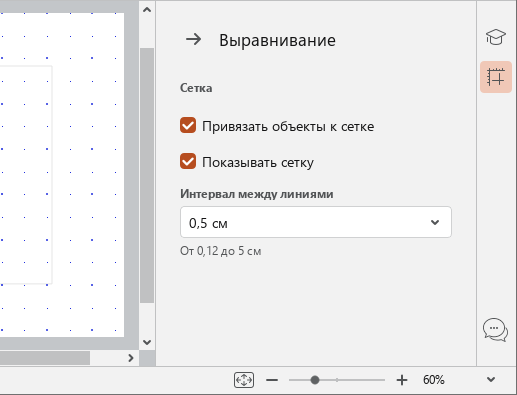Screen dimensions: 517x395
Task: Click the zoom out minus button
Action: point(272,380)
